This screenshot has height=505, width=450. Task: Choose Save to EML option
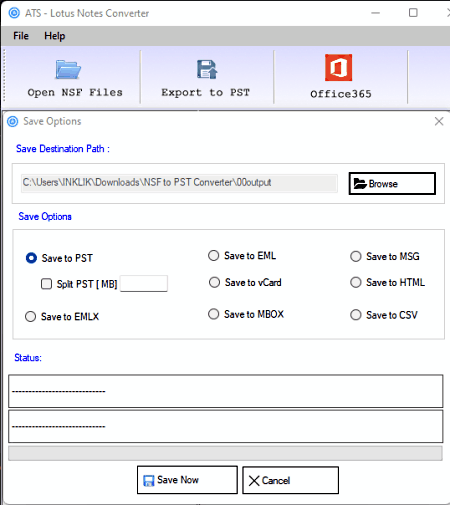[x=213, y=256]
